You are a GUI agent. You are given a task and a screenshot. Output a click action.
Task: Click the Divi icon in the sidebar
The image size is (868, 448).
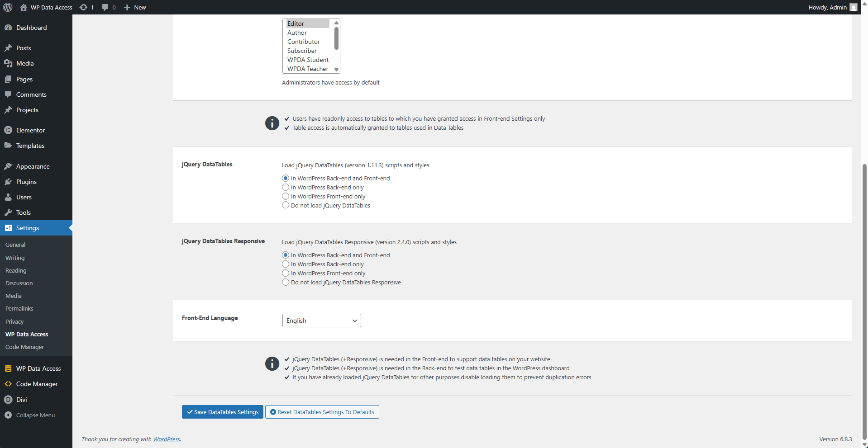tap(8, 399)
